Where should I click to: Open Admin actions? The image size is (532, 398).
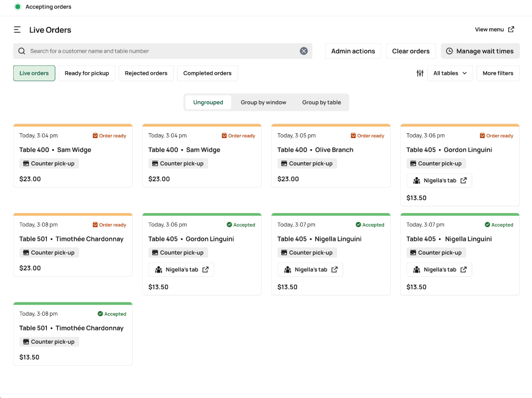(x=353, y=51)
